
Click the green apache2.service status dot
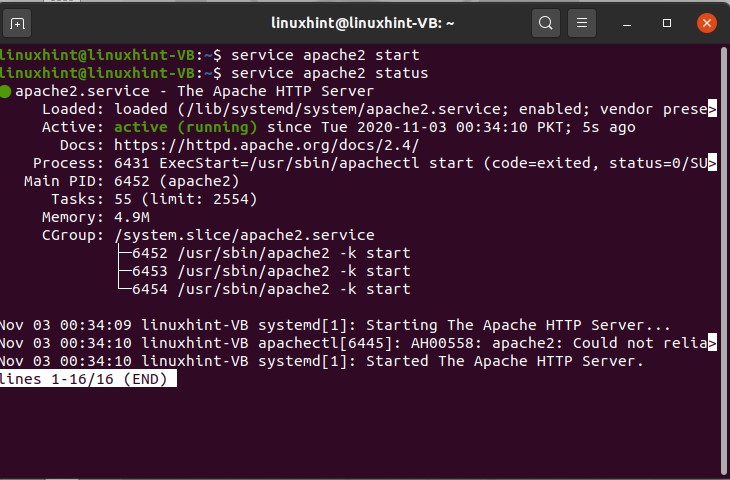tap(6, 92)
